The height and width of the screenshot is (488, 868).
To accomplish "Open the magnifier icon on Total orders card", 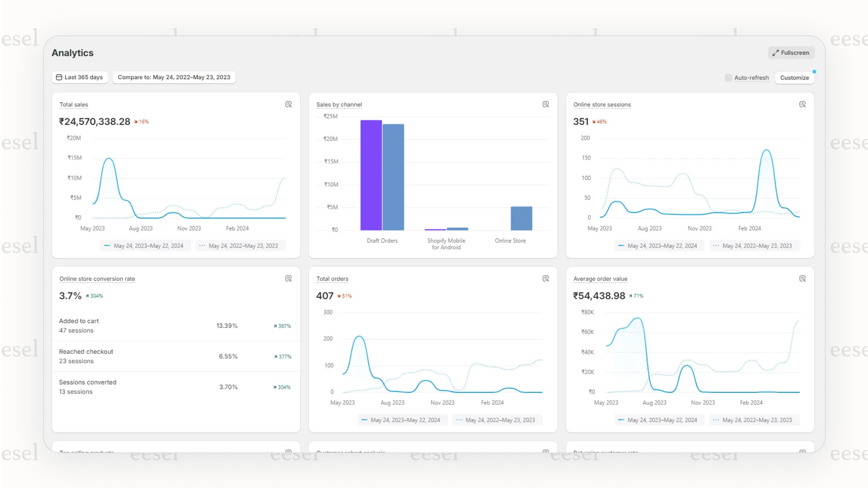I will 546,278.
